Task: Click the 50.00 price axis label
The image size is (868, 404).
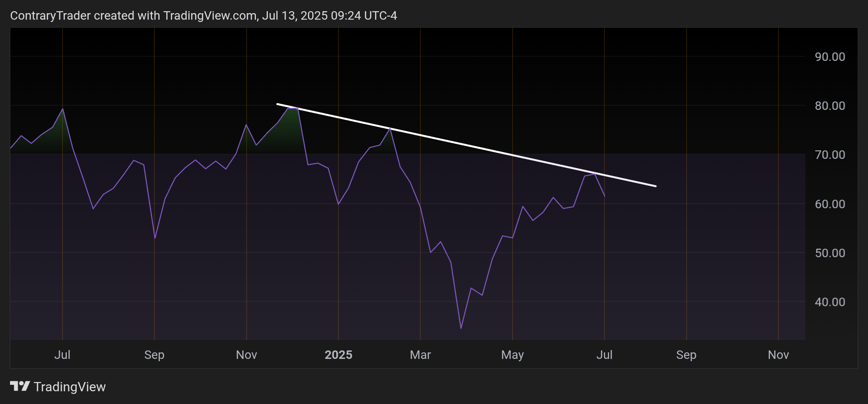Action: point(830,253)
